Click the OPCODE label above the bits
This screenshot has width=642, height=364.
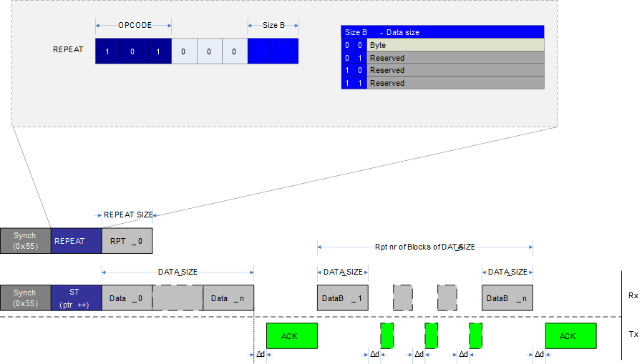135,25
